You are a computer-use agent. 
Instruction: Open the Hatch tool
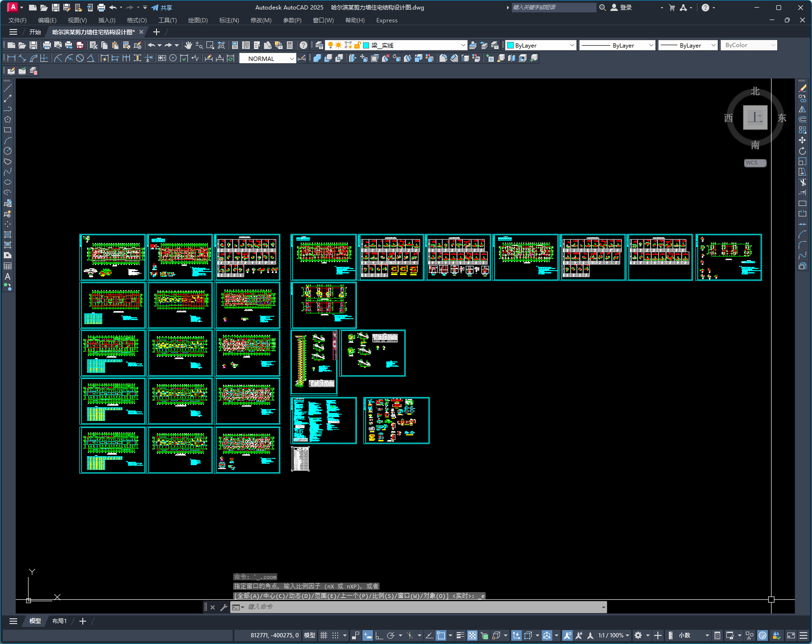pyautogui.click(x=8, y=234)
